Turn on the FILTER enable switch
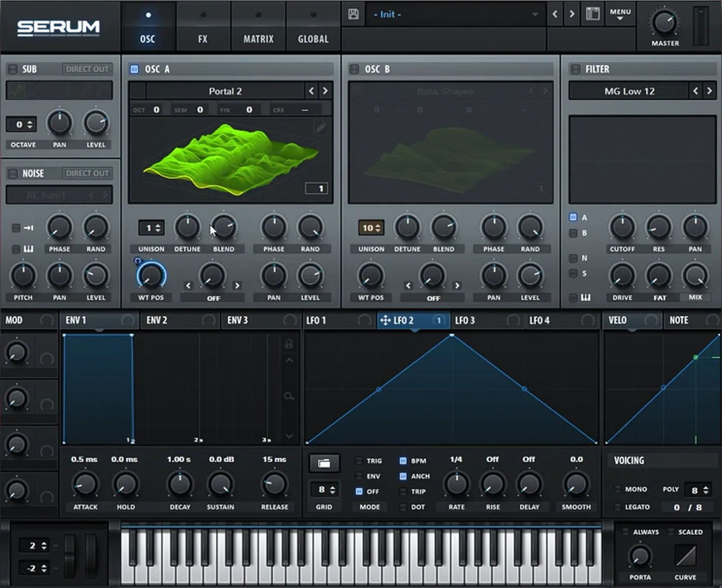The height and width of the screenshot is (588, 722). pyautogui.click(x=575, y=69)
